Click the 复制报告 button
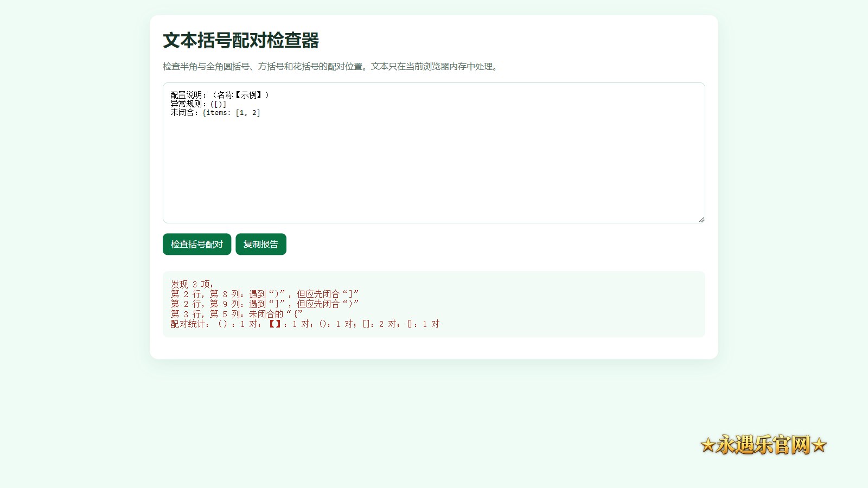 (x=261, y=244)
